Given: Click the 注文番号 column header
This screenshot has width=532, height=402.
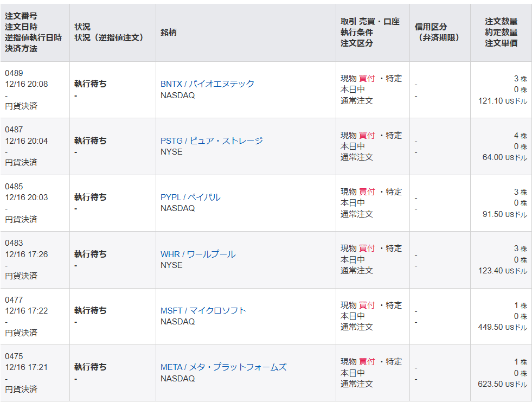Looking at the screenshot, I should (21, 16).
